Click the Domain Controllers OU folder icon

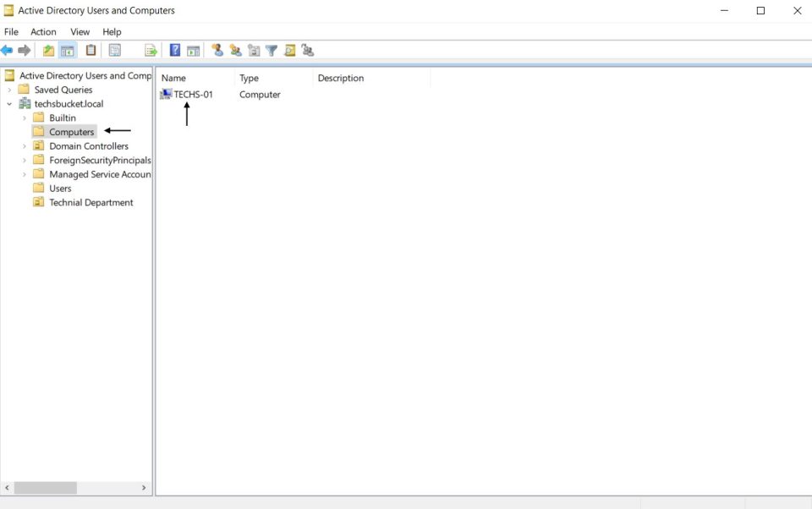(38, 146)
